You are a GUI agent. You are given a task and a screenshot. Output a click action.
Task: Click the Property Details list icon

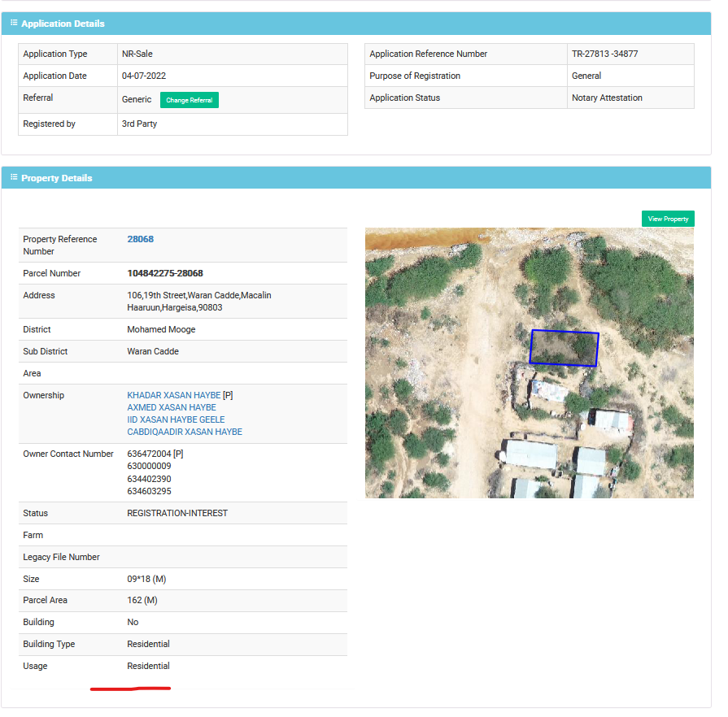pos(14,177)
